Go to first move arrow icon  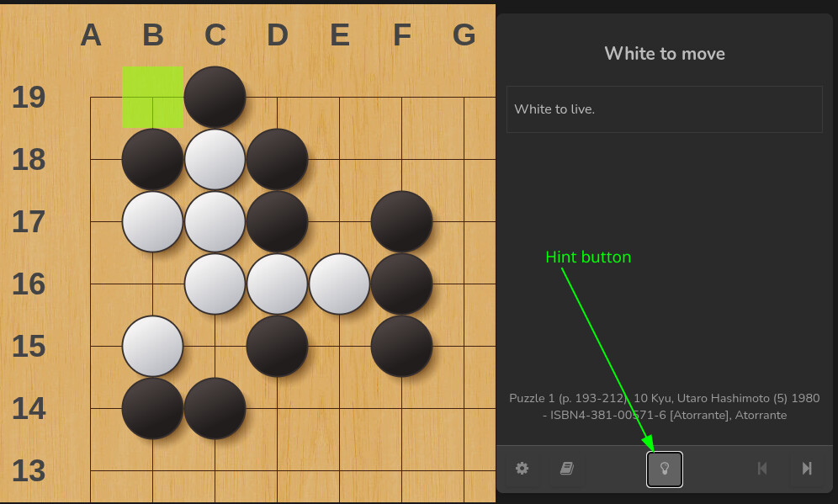[762, 469]
